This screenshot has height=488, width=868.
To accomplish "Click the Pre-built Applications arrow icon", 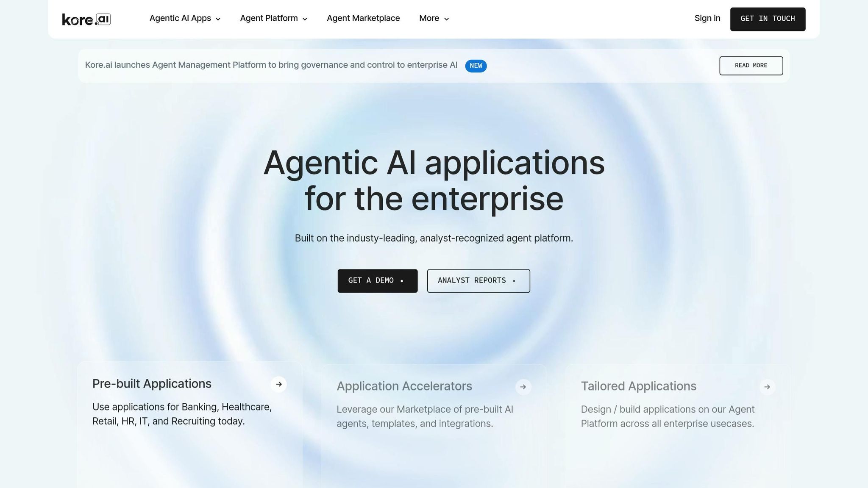I will coord(279,384).
